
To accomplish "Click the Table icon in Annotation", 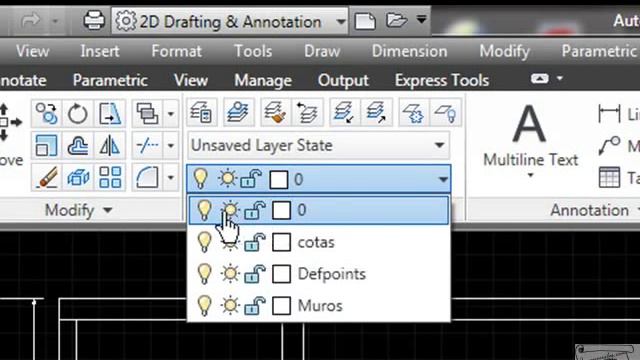I will [x=609, y=177].
